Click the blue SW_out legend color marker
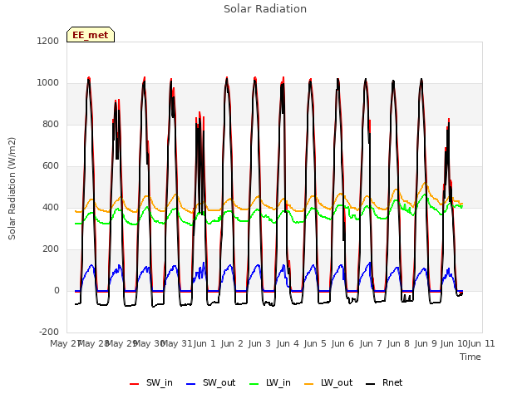Image resolution: width=532 pixels, height=399 pixels. pos(191,384)
